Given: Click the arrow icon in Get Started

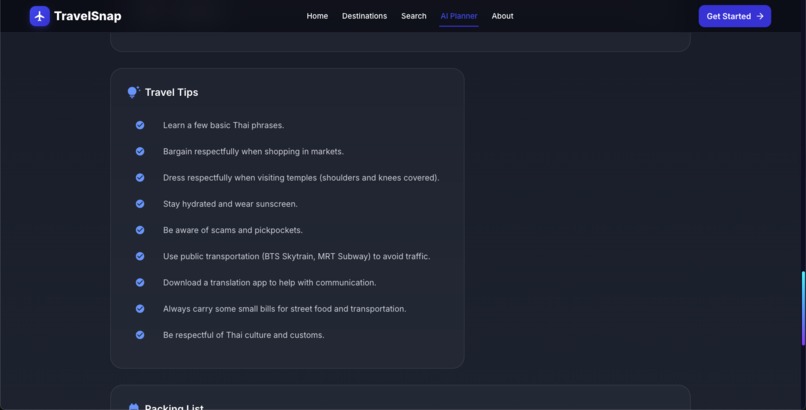Looking at the screenshot, I should tap(760, 16).
